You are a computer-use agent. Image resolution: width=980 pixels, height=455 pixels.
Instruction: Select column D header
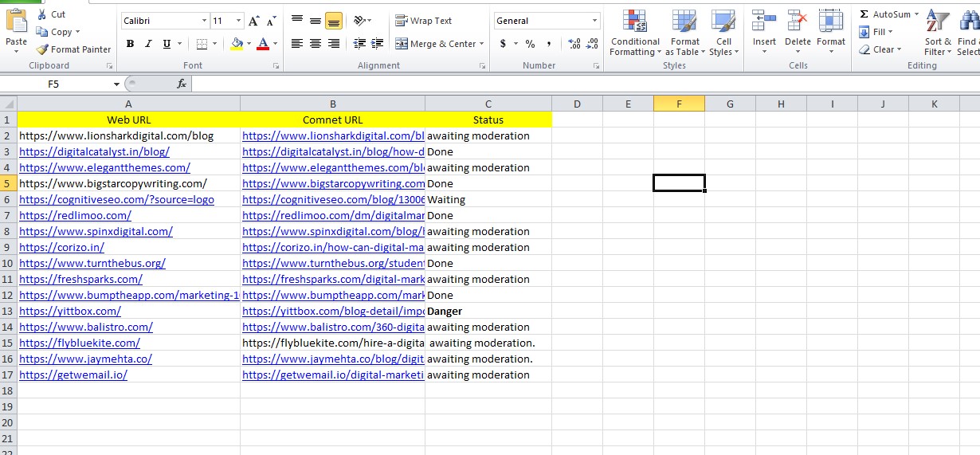(x=577, y=104)
